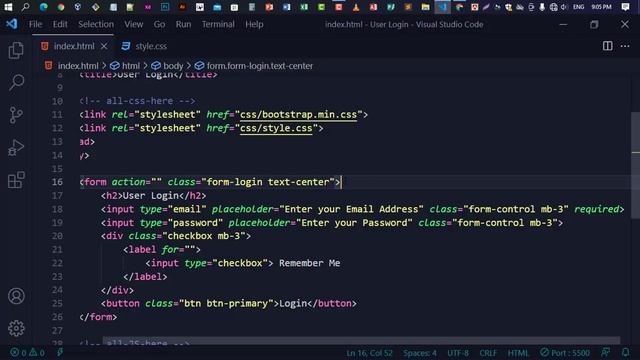Expand the body breadcrumb item
Screen dimensions: 640x360
click(x=173, y=66)
